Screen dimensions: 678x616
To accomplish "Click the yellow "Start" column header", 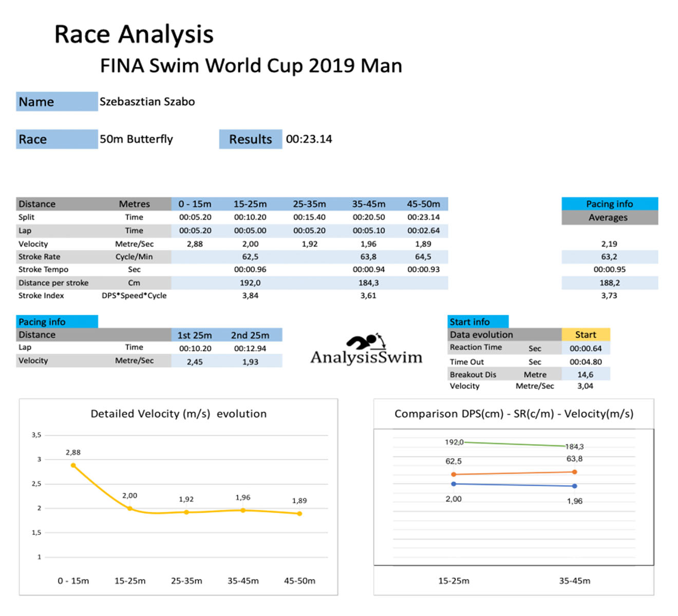I will 586,335.
